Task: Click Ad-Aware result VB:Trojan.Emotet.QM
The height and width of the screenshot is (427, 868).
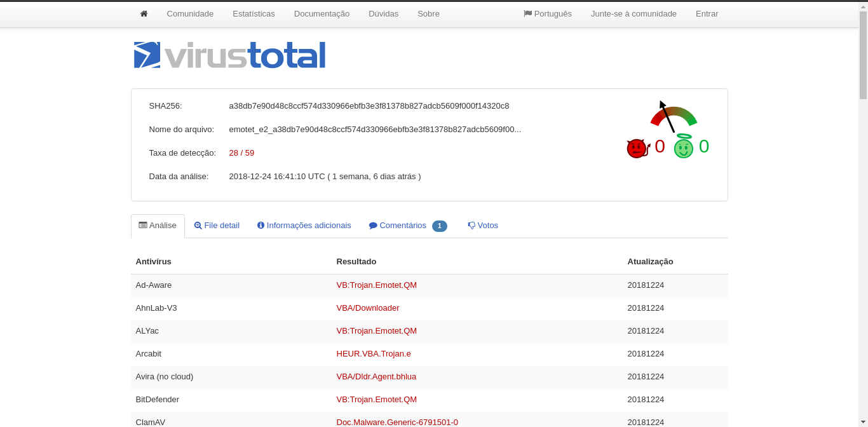Action: click(x=377, y=285)
